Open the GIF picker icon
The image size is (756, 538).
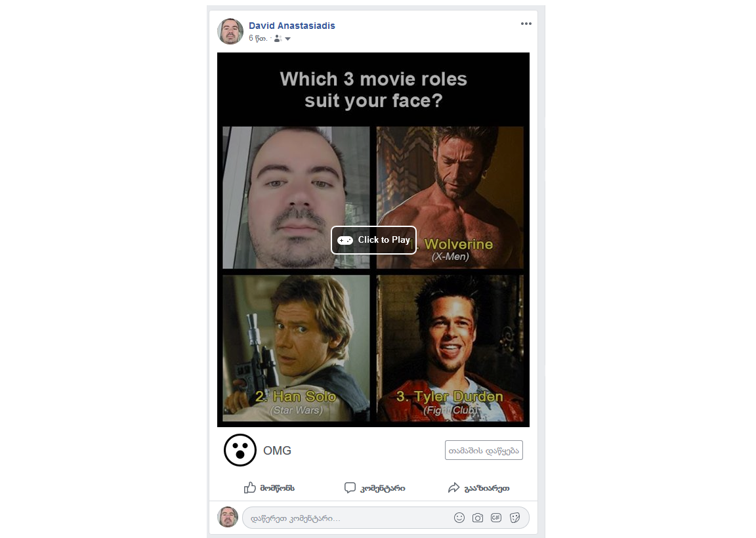click(496, 518)
